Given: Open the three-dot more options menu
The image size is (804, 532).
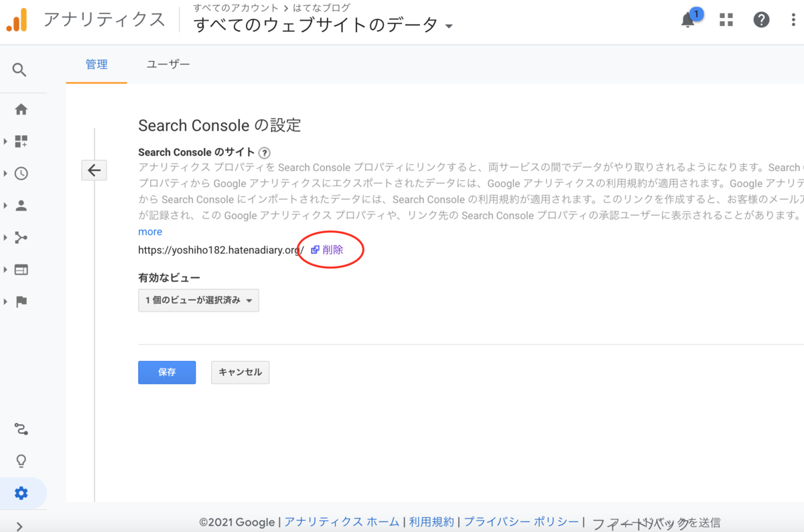Looking at the screenshot, I should click(x=793, y=20).
